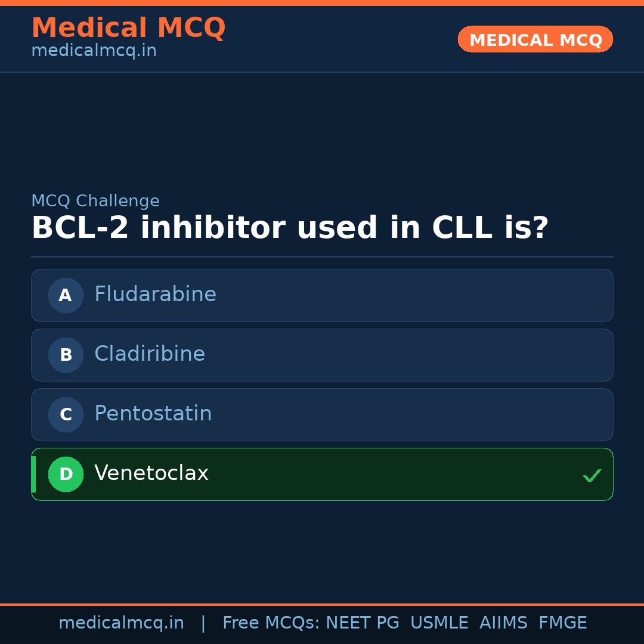The width and height of the screenshot is (644, 644).
Task: Select the Venetoclax answer text
Action: [151, 473]
